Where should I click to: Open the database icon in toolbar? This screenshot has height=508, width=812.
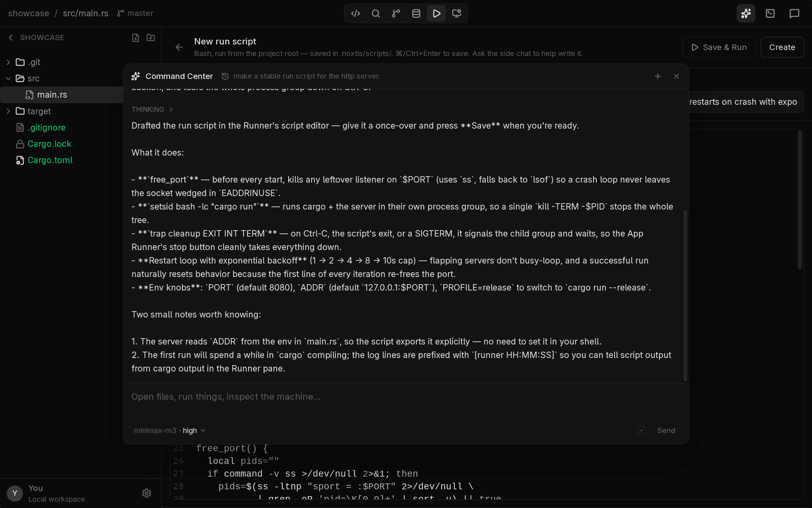pyautogui.click(x=416, y=13)
